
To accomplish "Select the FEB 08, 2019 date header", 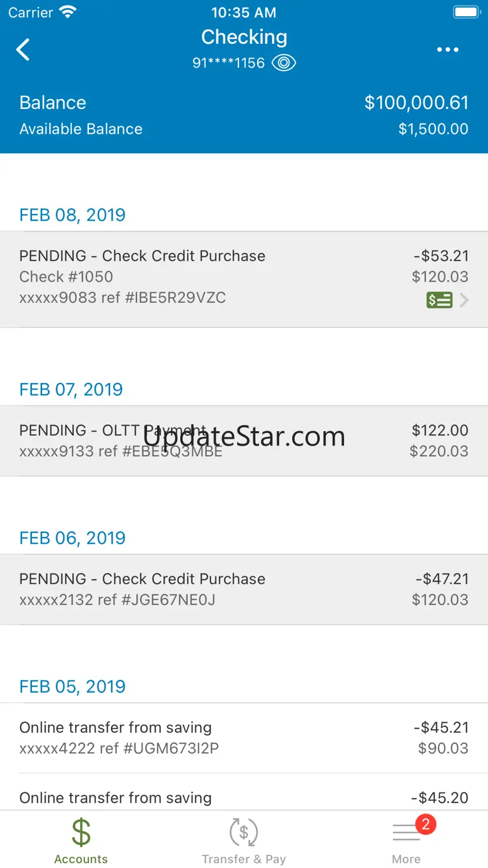I will 73,215.
